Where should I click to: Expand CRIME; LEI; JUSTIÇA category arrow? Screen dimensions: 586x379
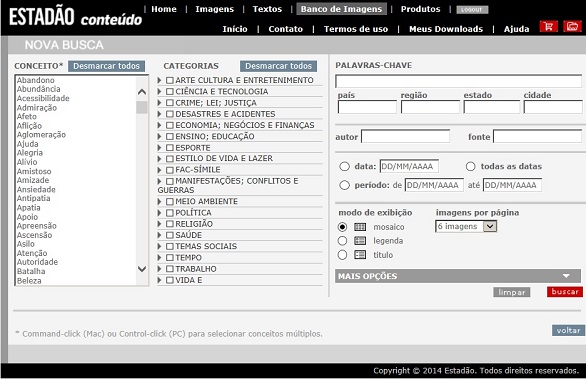160,103
